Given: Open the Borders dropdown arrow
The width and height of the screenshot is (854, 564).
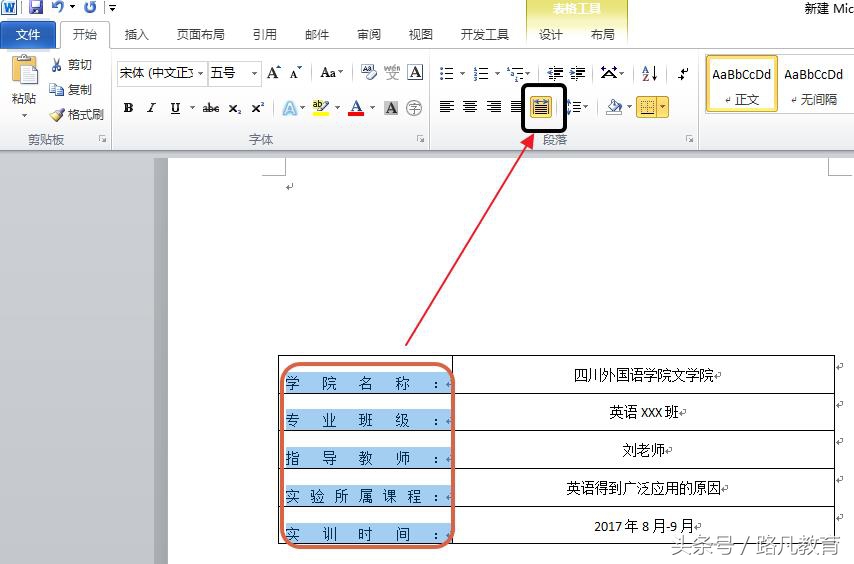Looking at the screenshot, I should coord(663,107).
